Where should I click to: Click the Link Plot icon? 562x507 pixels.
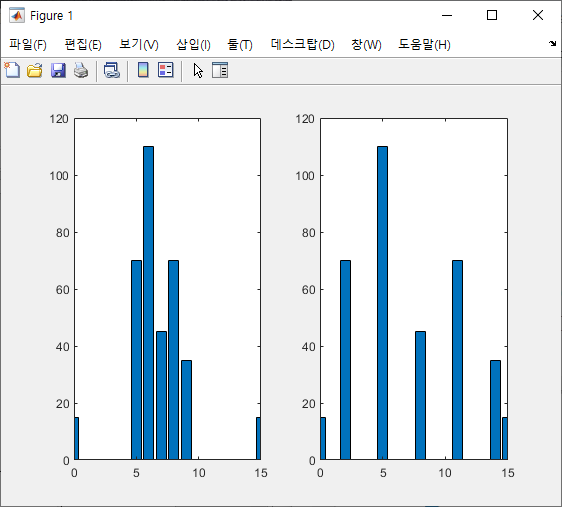tap(112, 70)
